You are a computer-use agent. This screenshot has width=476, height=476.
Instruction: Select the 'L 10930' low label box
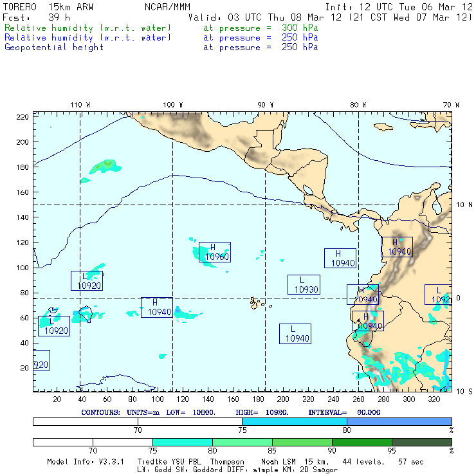[304, 285]
